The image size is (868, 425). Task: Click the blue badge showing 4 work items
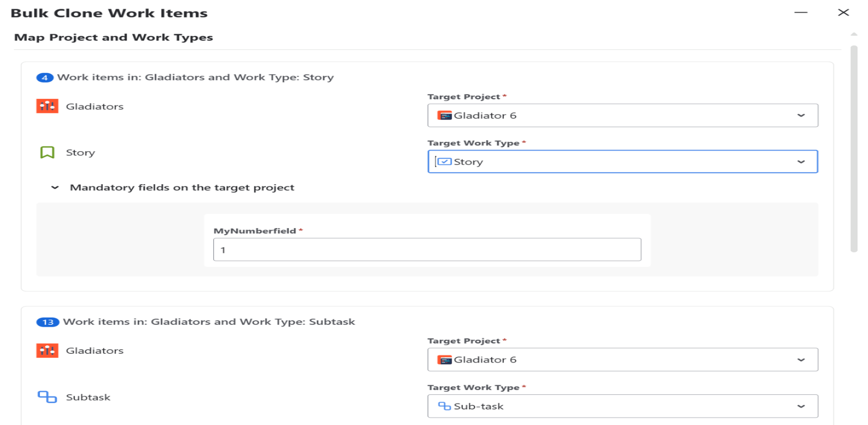point(45,77)
